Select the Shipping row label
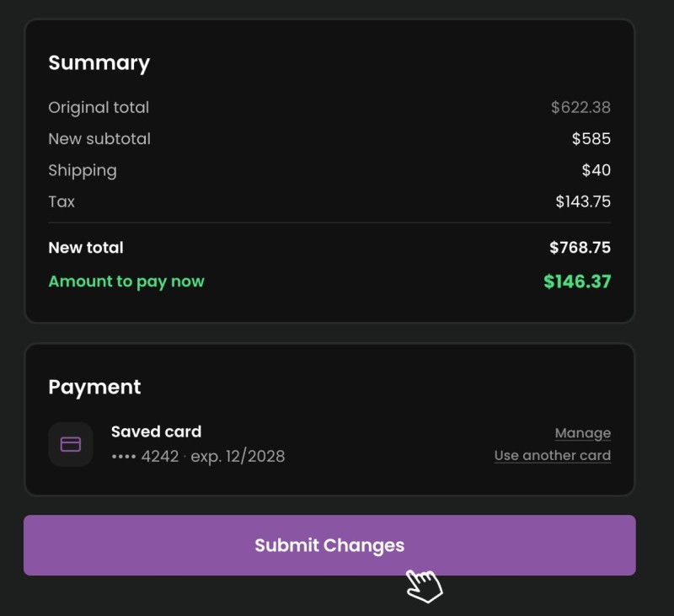Image resolution: width=674 pixels, height=616 pixels. click(x=83, y=171)
